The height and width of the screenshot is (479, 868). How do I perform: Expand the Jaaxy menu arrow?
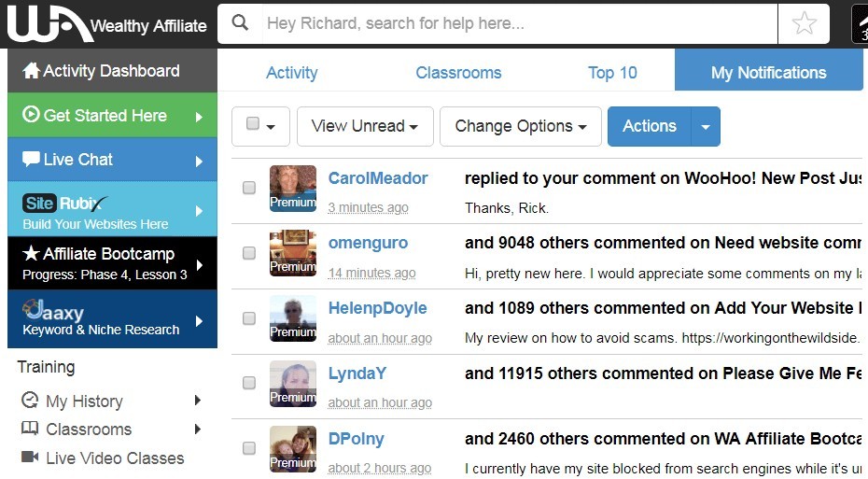point(199,321)
